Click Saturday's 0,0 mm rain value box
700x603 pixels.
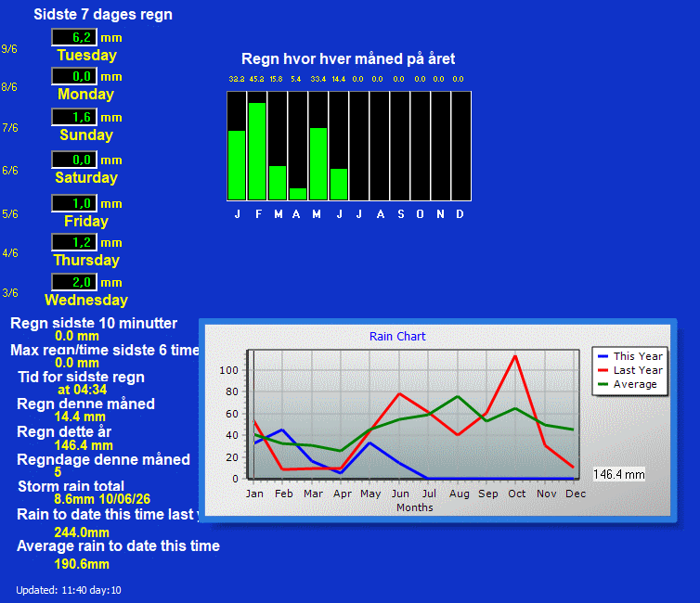[x=74, y=160]
